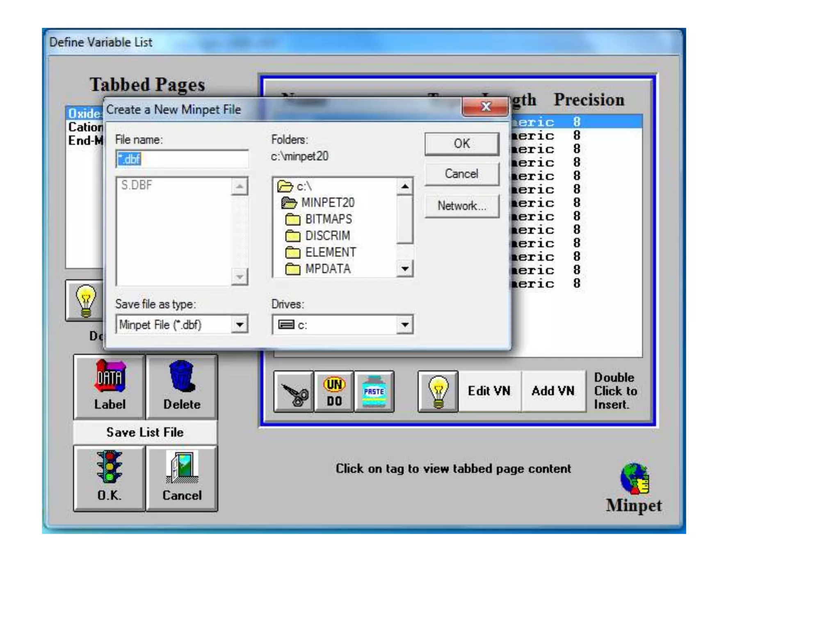Click the File name text field
Viewport: 840px width, 630px height.
tap(182, 159)
